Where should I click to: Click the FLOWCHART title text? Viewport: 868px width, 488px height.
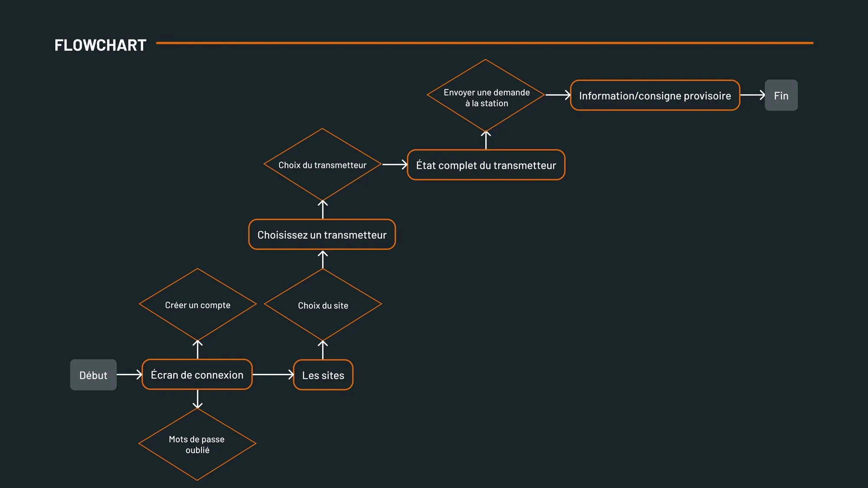tap(100, 45)
